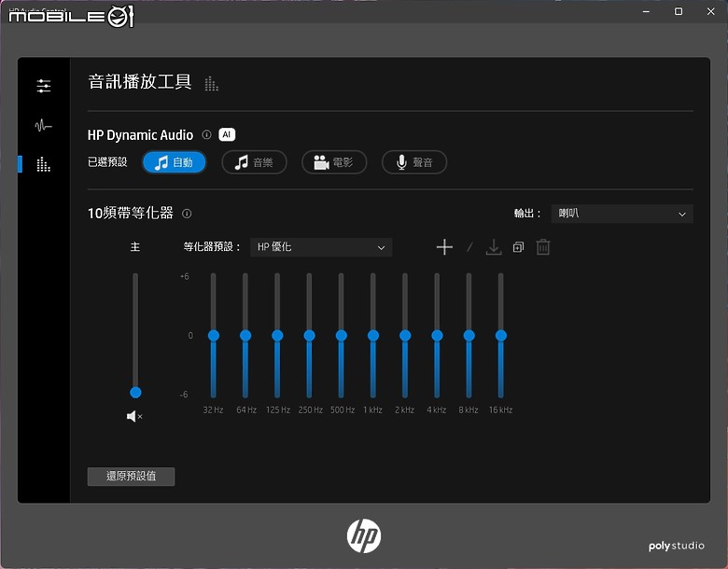The image size is (728, 569).
Task: Click the 250 Hz band slider handle
Action: tap(309, 336)
